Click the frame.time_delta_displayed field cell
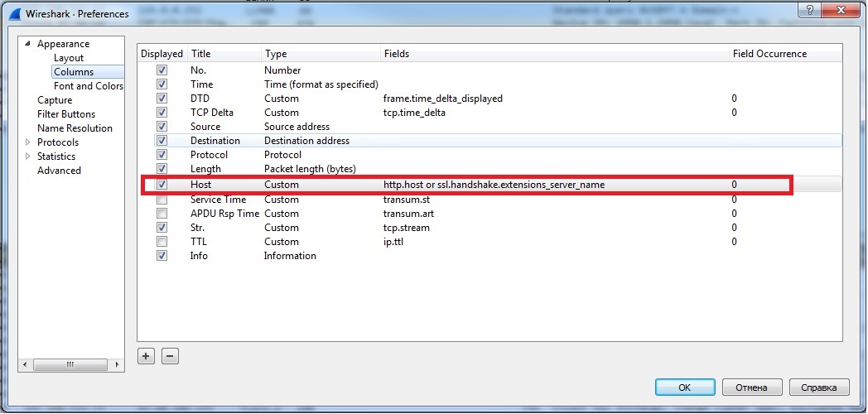This screenshot has width=868, height=414. [x=443, y=99]
